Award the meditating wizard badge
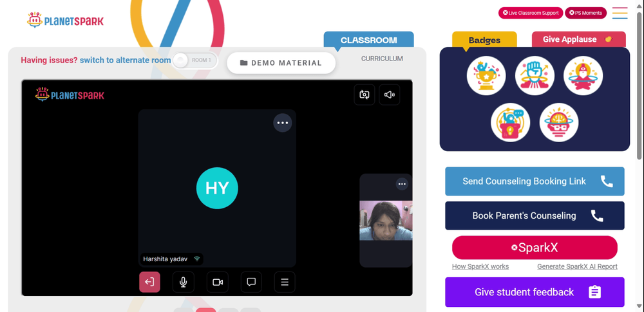 coord(583,75)
